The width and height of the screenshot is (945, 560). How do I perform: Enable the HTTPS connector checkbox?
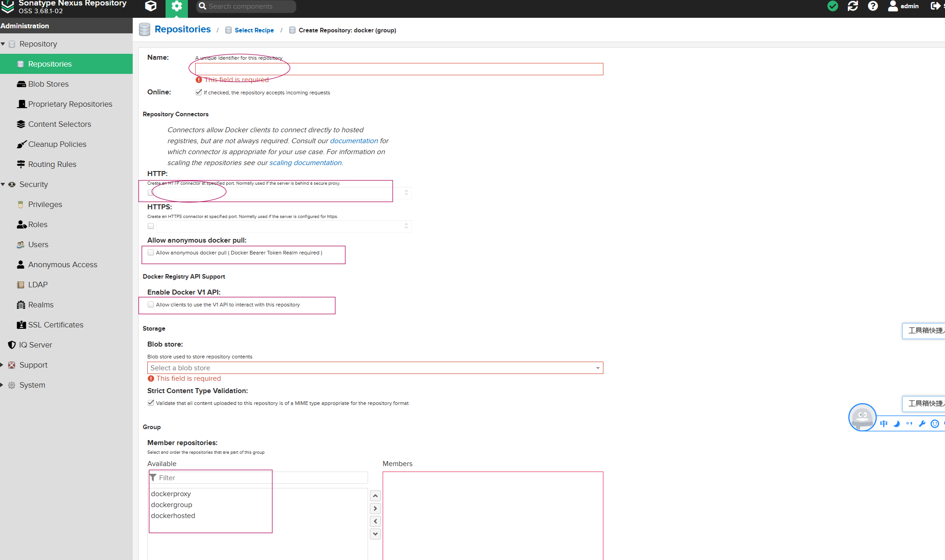[x=151, y=226]
